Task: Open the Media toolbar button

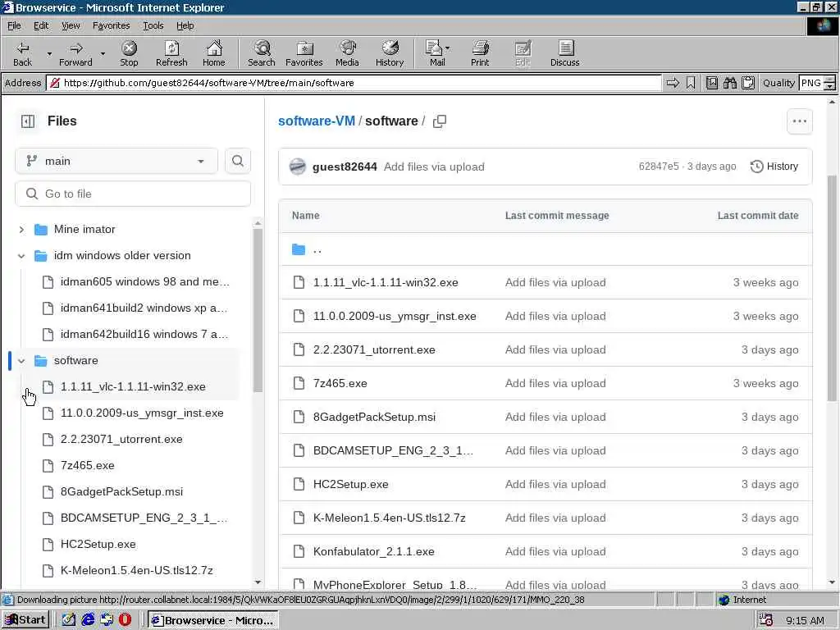Action: [347, 53]
